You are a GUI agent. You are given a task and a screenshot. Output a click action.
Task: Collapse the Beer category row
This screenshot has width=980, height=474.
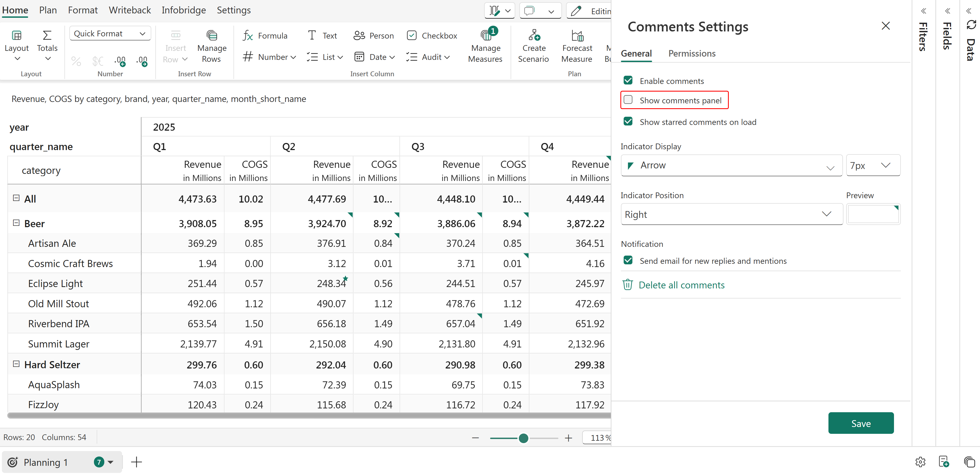pos(16,223)
